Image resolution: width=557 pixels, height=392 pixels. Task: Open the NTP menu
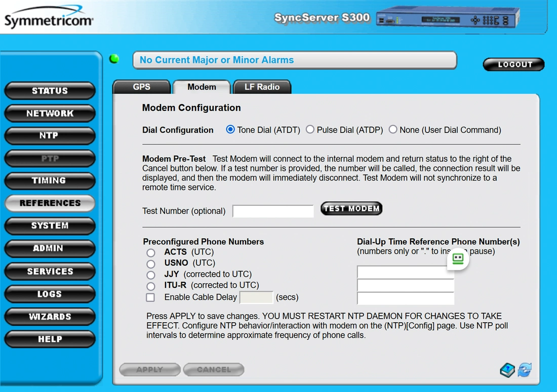click(50, 136)
